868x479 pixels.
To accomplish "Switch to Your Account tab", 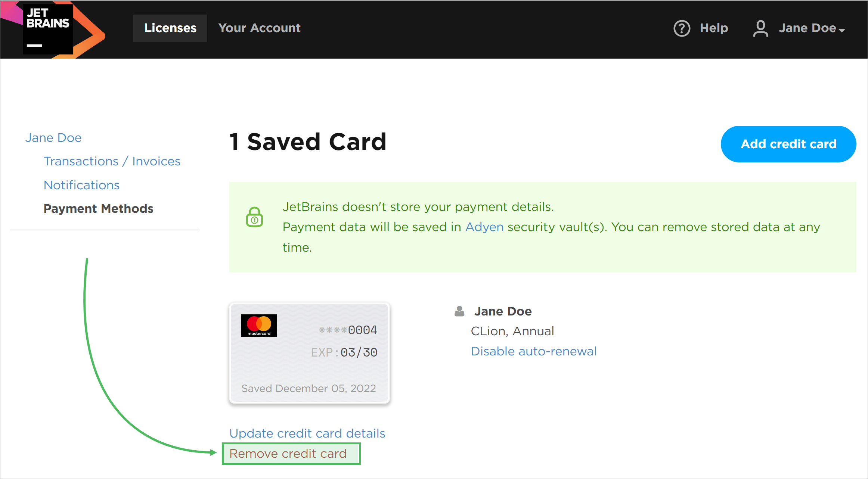I will [x=259, y=28].
